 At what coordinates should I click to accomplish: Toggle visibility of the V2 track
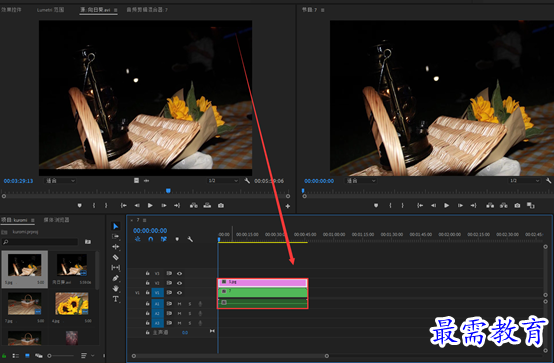tap(179, 283)
